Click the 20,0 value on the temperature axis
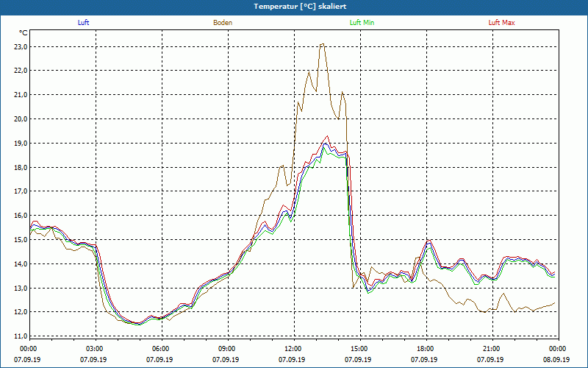 tap(21, 119)
